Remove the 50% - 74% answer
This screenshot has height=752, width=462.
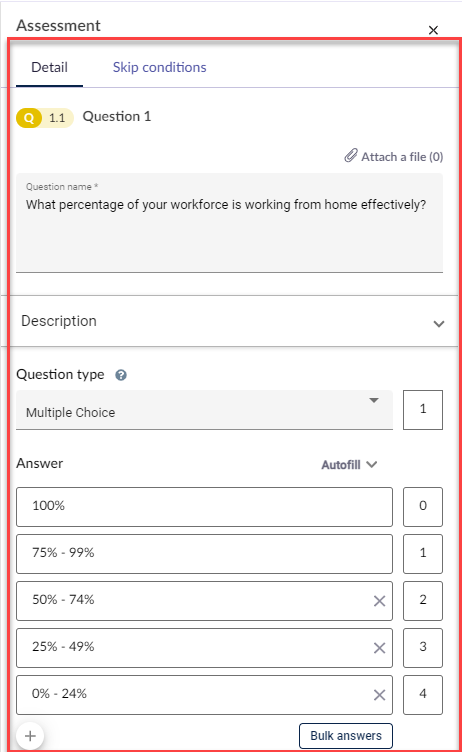tap(379, 601)
